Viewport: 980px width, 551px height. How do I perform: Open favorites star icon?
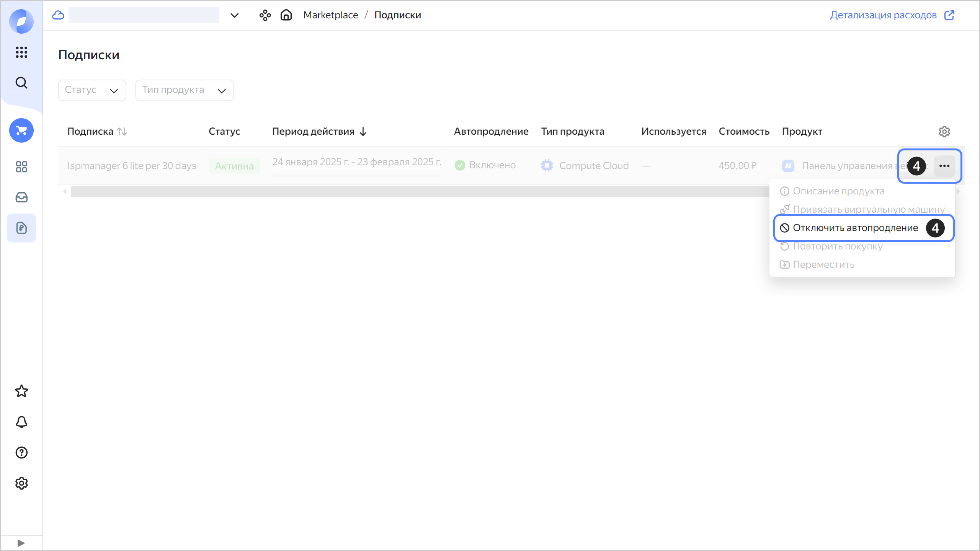click(21, 391)
